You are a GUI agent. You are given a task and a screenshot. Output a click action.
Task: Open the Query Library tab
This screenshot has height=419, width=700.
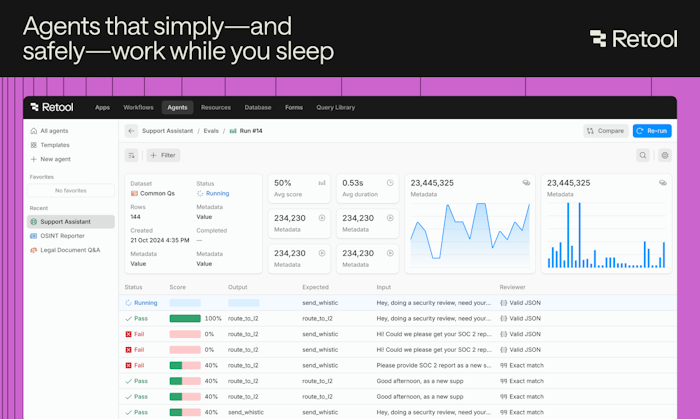[x=336, y=108]
